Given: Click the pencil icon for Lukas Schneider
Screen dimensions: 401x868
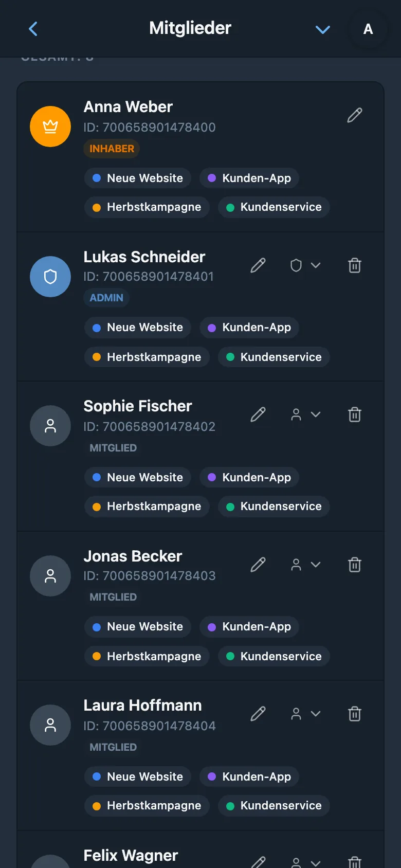Looking at the screenshot, I should 258,265.
